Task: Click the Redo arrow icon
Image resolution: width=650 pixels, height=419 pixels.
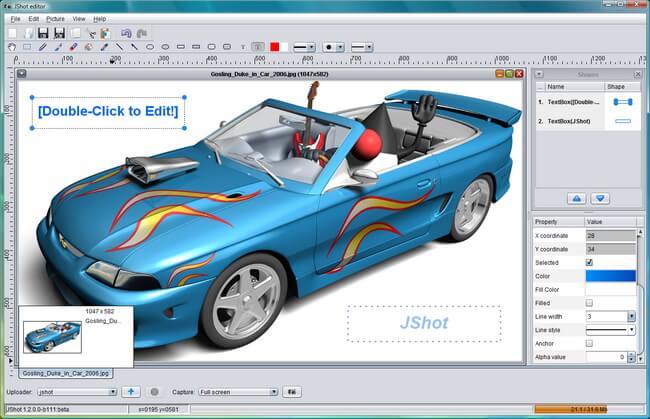Action: click(142, 33)
